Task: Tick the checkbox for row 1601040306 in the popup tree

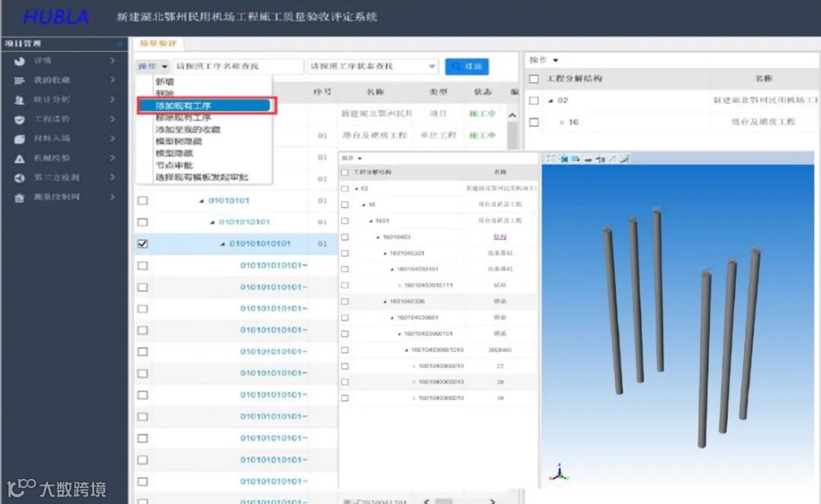Action: [344, 302]
